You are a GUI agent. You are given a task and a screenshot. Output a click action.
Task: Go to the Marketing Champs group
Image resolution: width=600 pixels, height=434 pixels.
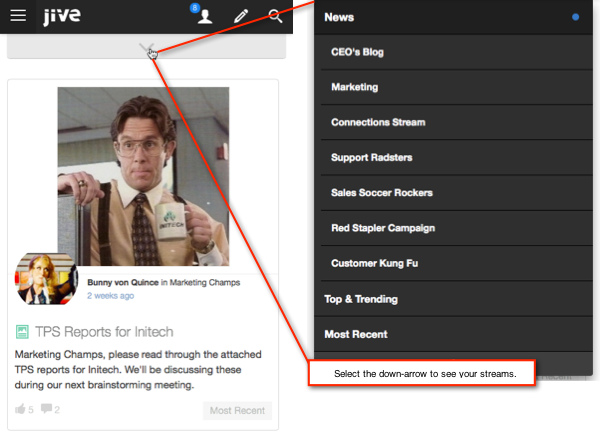(205, 282)
